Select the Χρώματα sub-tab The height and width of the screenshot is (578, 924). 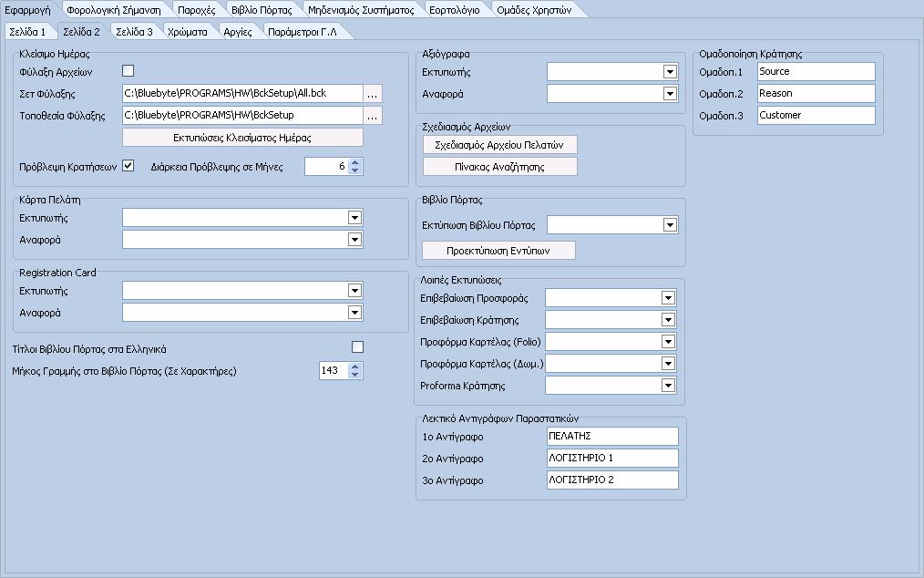[188, 32]
